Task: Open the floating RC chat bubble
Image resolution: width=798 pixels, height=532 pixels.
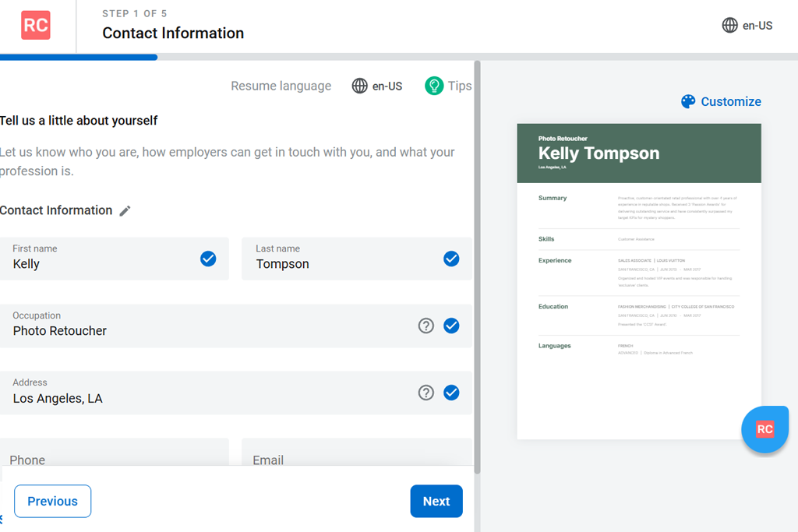Action: pos(765,429)
